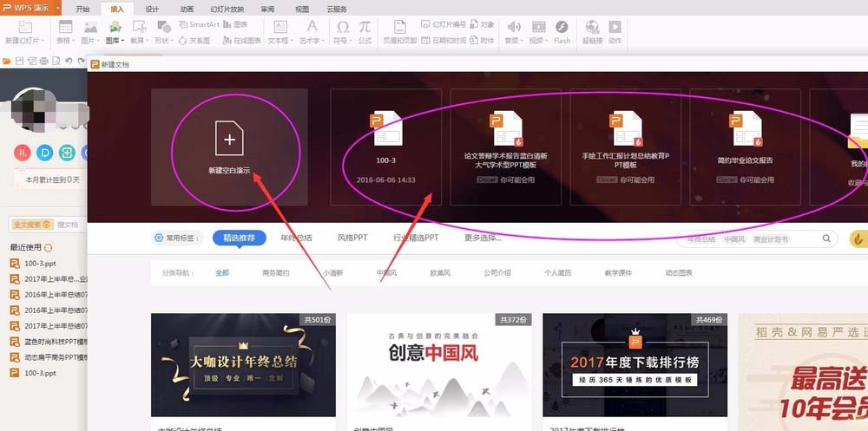Click the blue D circle icon in sidebar
This screenshot has height=431, width=868.
point(45,153)
